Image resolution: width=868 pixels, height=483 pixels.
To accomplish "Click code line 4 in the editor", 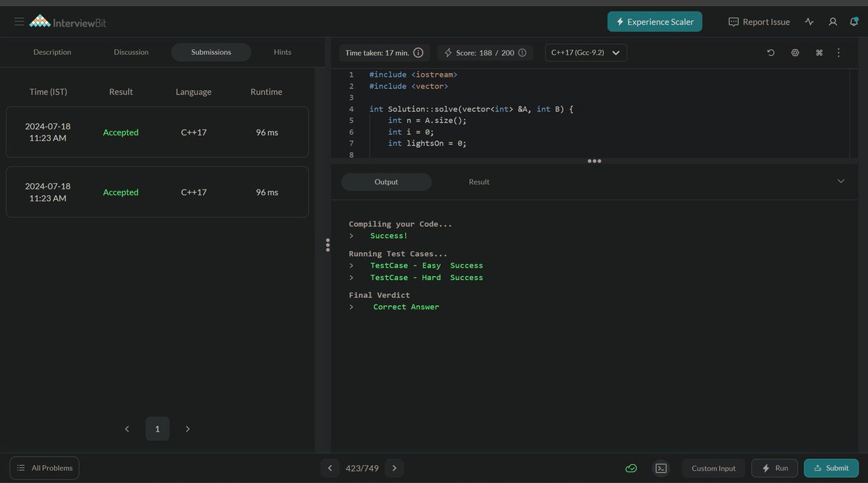I will pyautogui.click(x=471, y=109).
